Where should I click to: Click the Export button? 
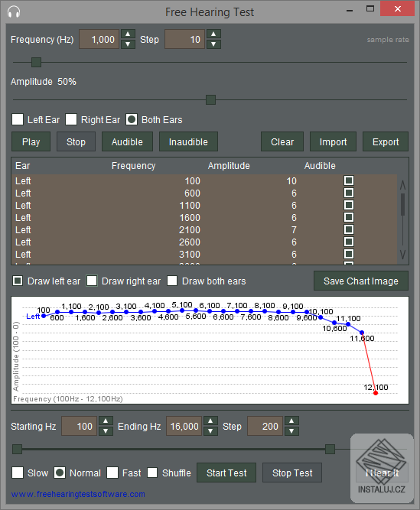click(x=386, y=141)
